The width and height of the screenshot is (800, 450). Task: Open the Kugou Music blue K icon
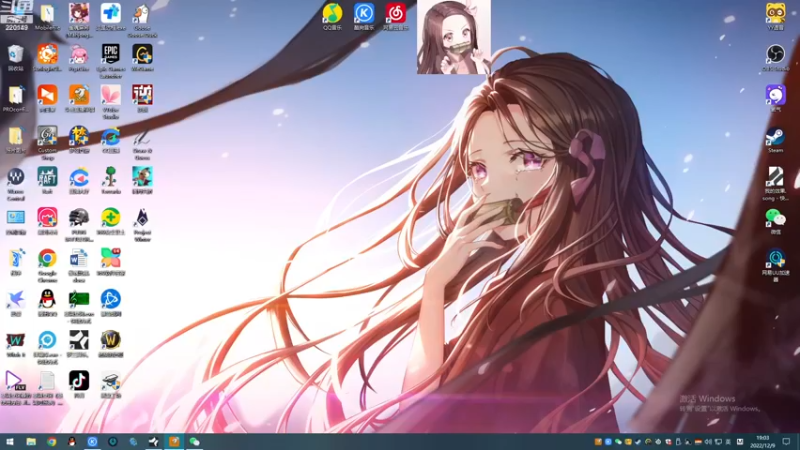point(364,14)
